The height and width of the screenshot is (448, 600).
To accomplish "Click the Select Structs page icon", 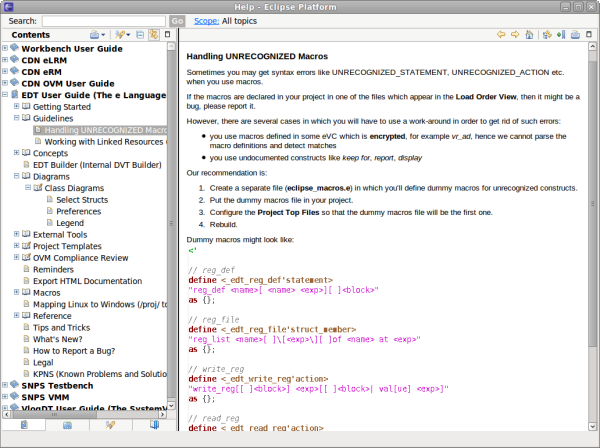I will (x=49, y=199).
